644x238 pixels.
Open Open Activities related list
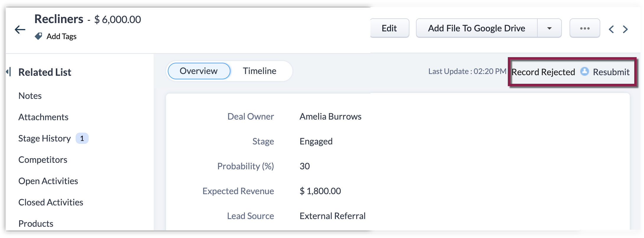pyautogui.click(x=48, y=181)
